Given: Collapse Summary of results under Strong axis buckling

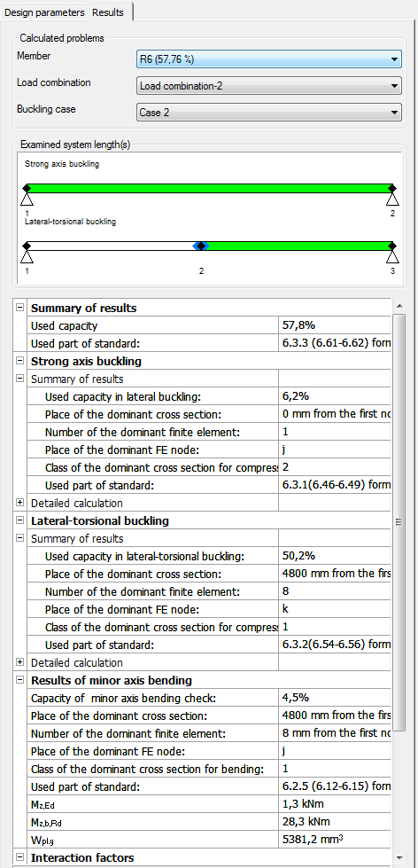Looking at the screenshot, I should click(x=20, y=379).
